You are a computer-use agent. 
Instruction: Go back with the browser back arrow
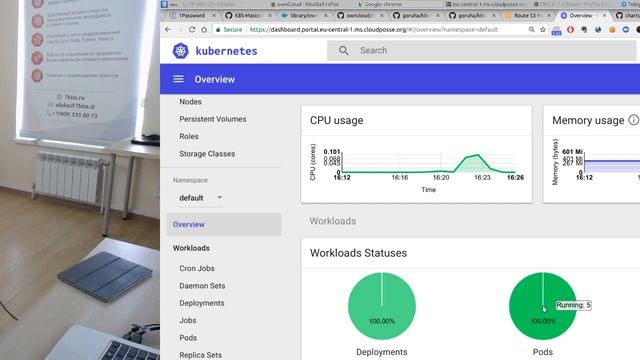click(x=168, y=29)
